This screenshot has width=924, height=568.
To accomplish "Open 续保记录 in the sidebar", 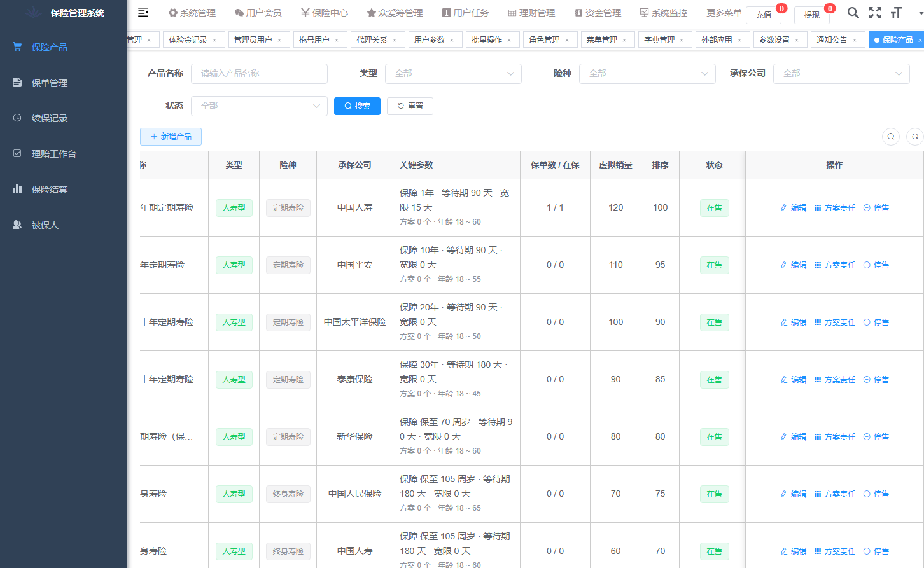I will coord(64,118).
